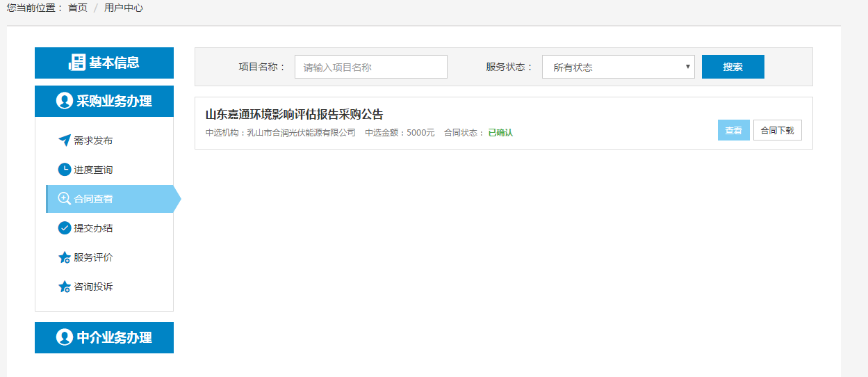Open the 需求发布 menu item
This screenshot has width=868, height=377.
[93, 141]
